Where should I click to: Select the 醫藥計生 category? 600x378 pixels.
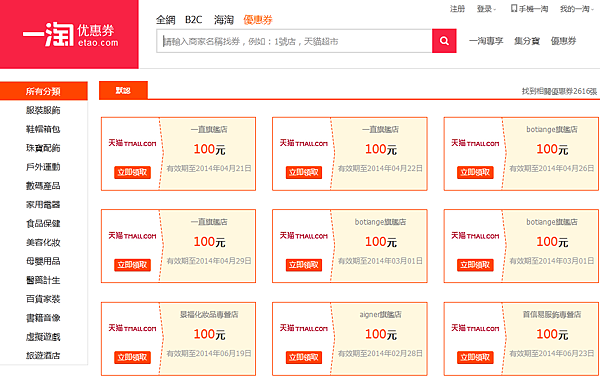[43, 280]
